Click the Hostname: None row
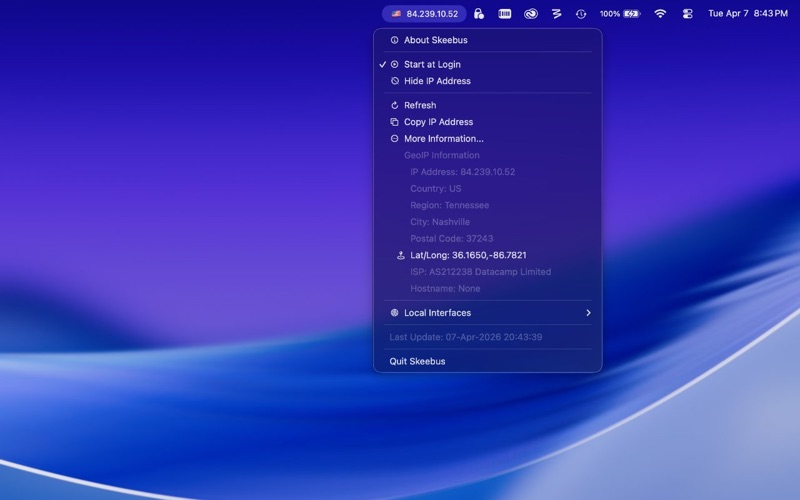Screen dimensions: 800x500 488,289
